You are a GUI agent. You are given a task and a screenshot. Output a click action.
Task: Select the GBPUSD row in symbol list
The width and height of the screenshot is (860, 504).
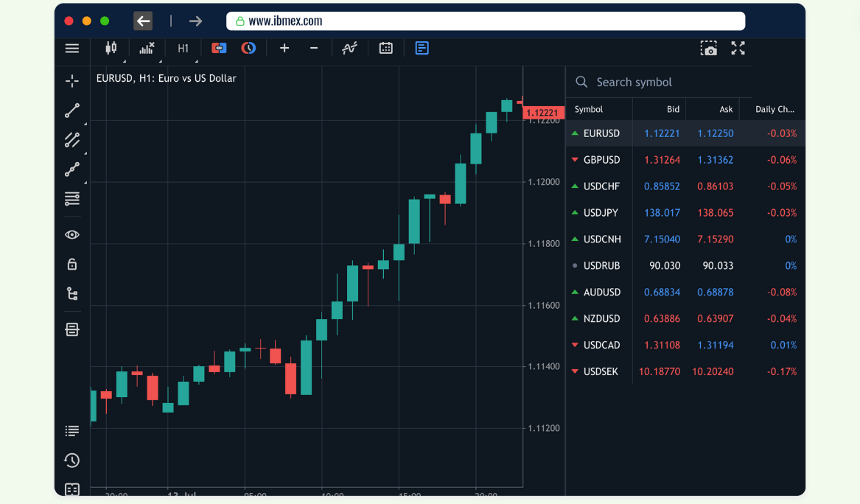click(601, 160)
